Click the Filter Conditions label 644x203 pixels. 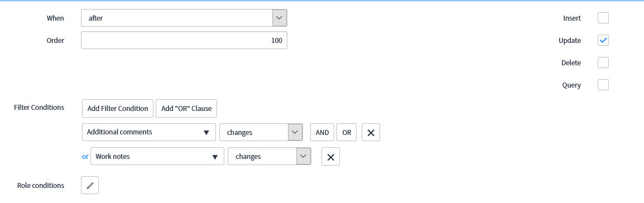pos(39,108)
